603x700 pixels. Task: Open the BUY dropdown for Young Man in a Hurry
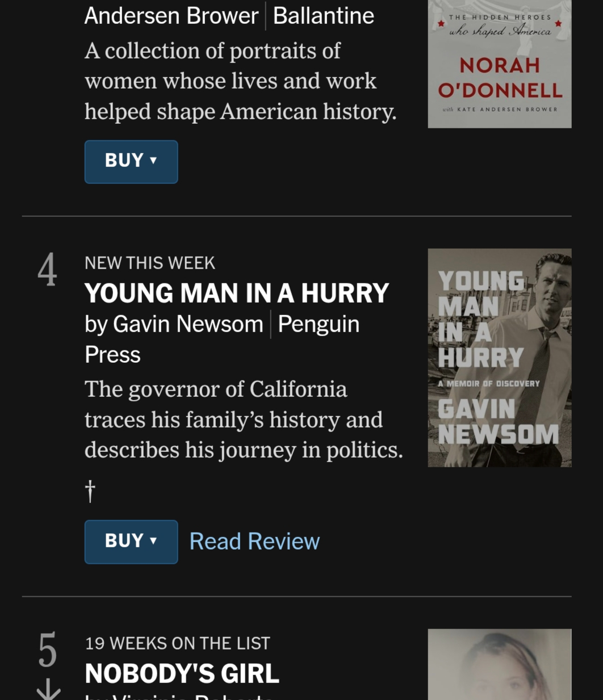tap(131, 542)
